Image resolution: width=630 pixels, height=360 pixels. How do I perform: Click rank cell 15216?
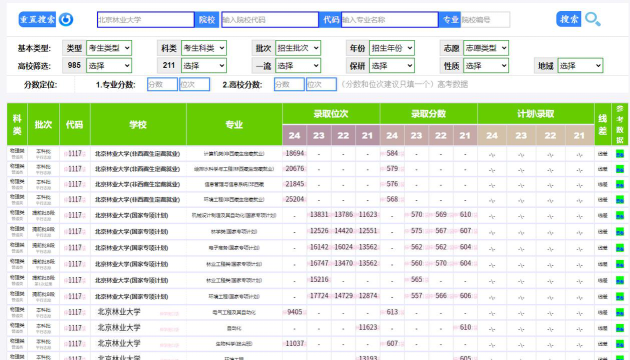[x=319, y=280]
